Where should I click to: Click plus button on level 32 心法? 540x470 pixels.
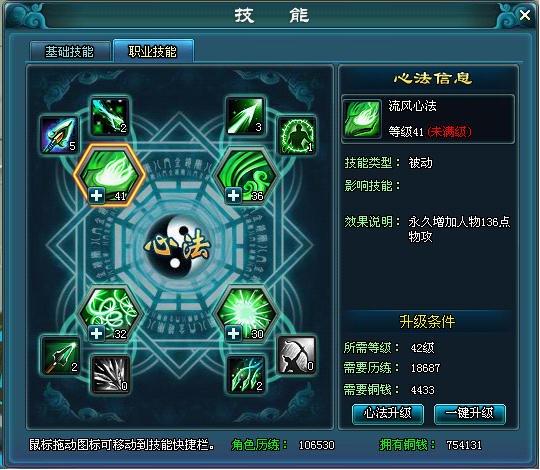96,334
